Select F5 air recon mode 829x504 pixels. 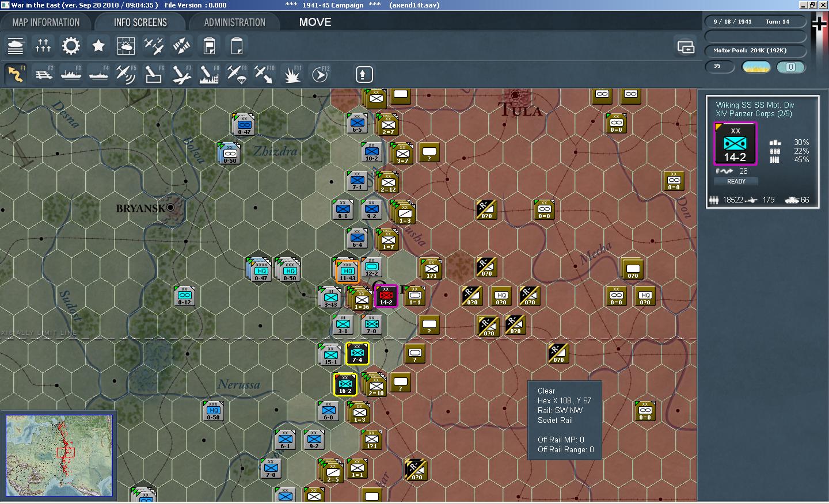[x=126, y=74]
